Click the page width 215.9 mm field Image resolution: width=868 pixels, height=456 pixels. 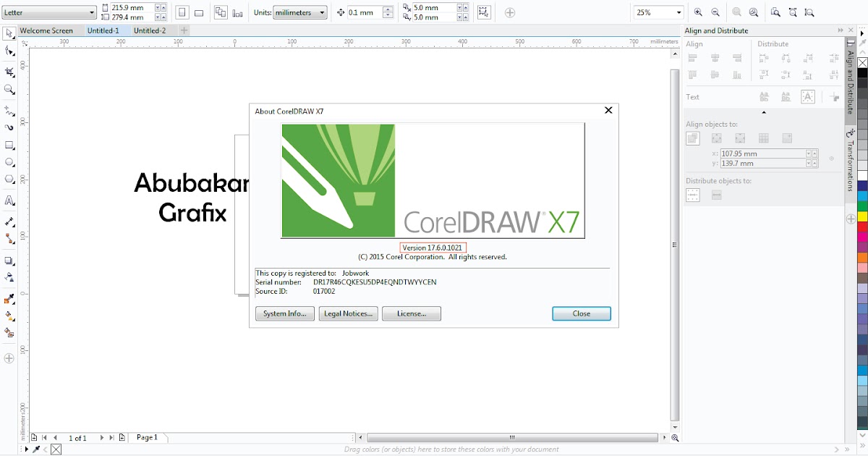[132, 7]
